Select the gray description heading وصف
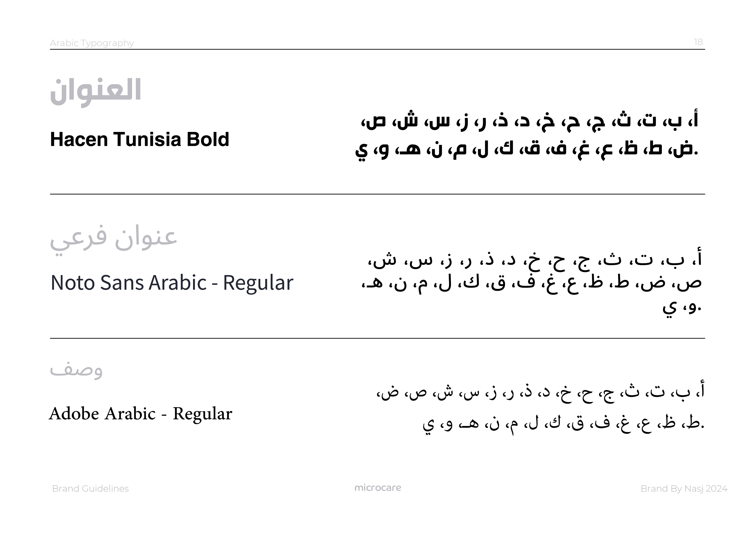Viewport: 756px width, 534px height. [76, 370]
